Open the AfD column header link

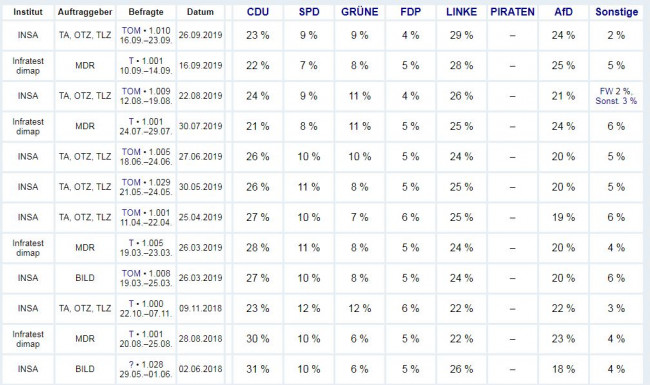563,12
